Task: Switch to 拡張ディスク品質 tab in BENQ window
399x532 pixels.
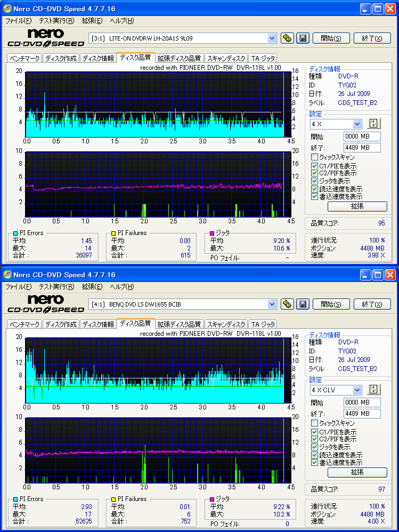Action: (180, 324)
